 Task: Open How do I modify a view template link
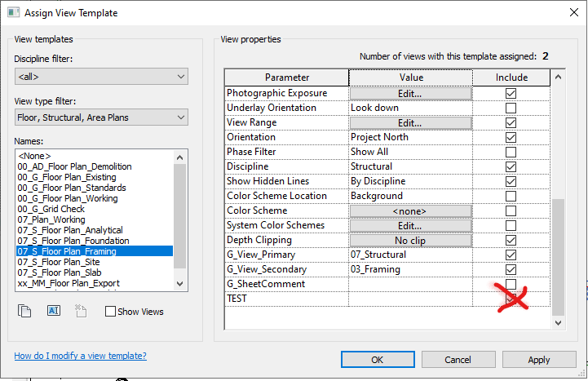point(80,356)
